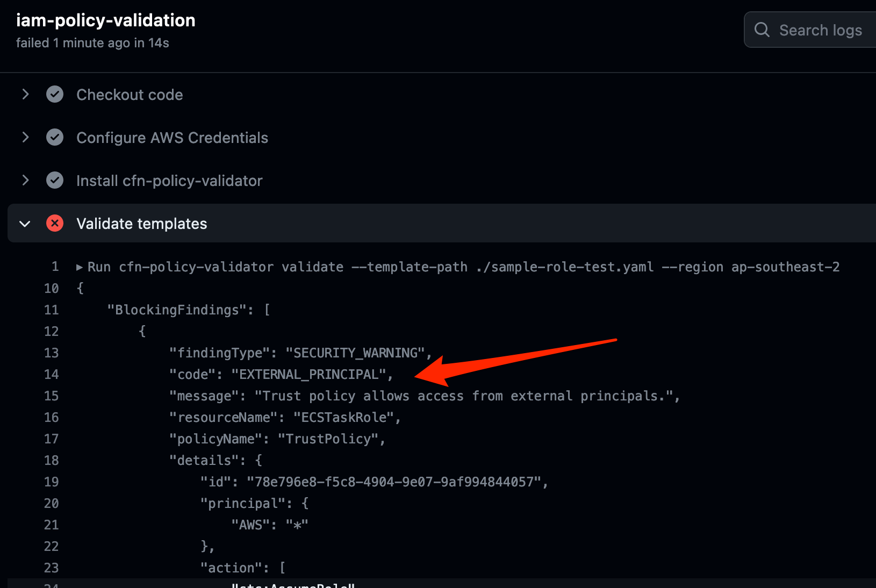Expand the Configure AWS Credentials step
This screenshot has width=876, height=588.
pyautogui.click(x=25, y=137)
